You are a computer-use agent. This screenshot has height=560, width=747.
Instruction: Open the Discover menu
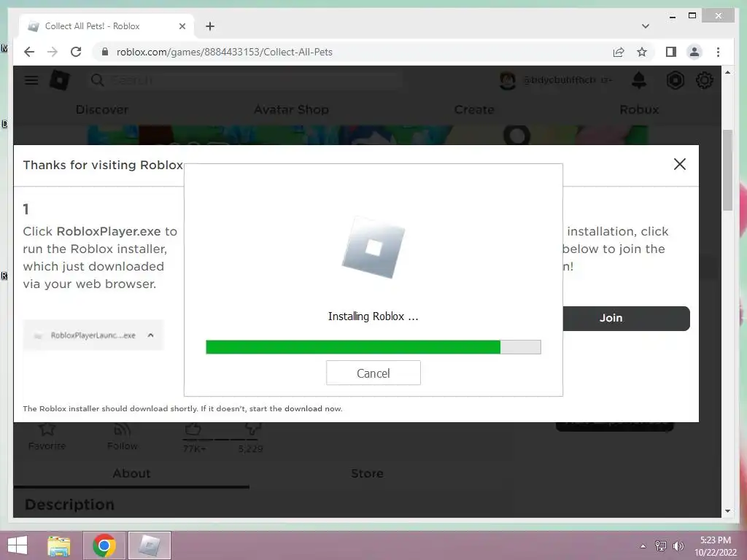[x=102, y=109]
